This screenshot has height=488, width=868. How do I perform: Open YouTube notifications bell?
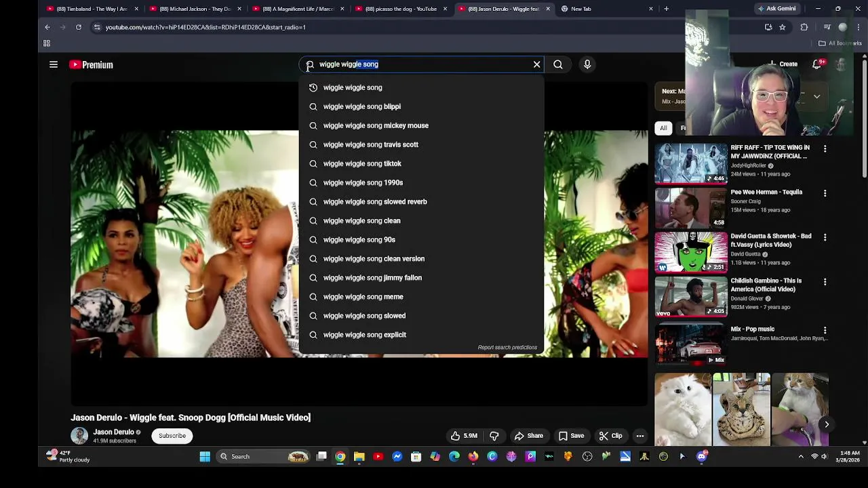(x=816, y=64)
